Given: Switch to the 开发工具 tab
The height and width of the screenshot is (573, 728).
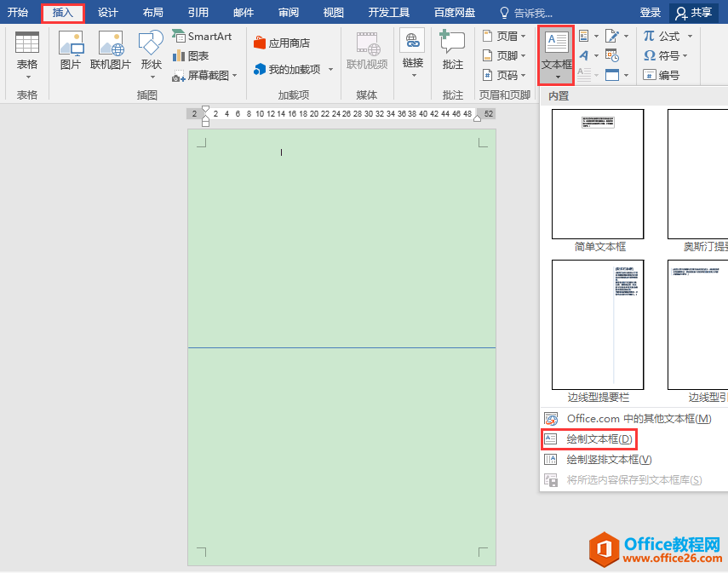Looking at the screenshot, I should tap(388, 13).
